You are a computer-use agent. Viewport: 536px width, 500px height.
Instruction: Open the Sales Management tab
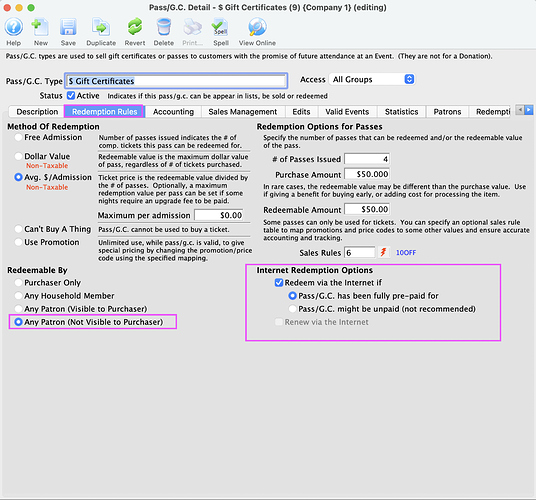(x=243, y=112)
